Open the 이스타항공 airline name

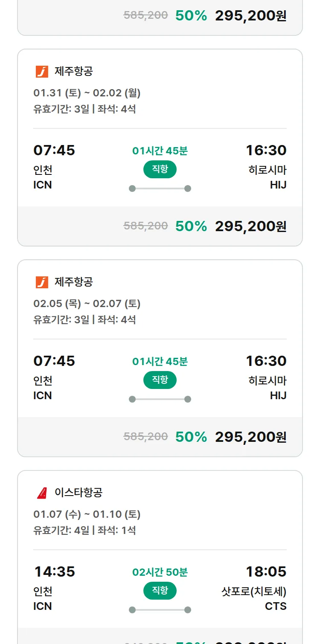click(x=79, y=493)
